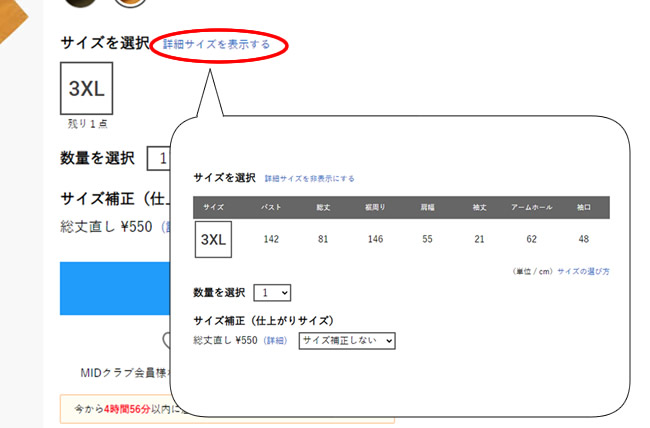Open the サイズの選び方 size guide link
Image resolution: width=650 pixels, height=428 pixels.
coord(583,271)
